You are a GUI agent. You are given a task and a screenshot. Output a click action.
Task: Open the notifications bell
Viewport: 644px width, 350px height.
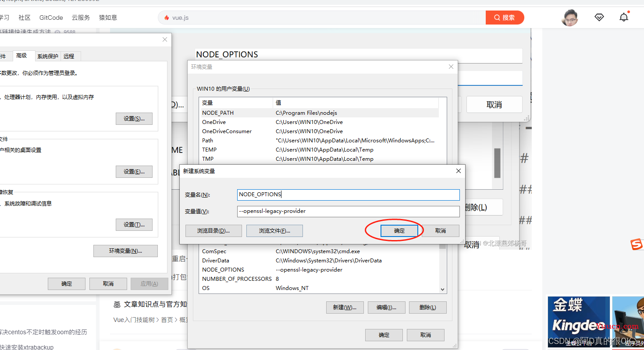pos(624,18)
